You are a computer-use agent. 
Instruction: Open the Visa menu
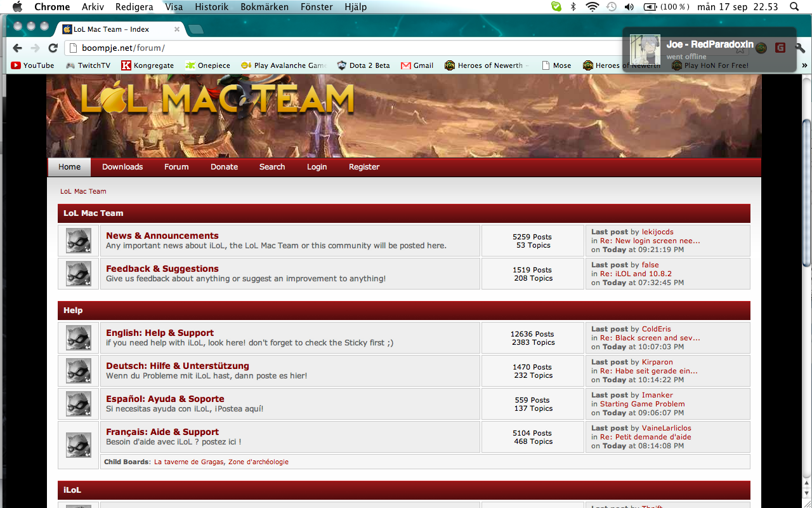point(174,7)
